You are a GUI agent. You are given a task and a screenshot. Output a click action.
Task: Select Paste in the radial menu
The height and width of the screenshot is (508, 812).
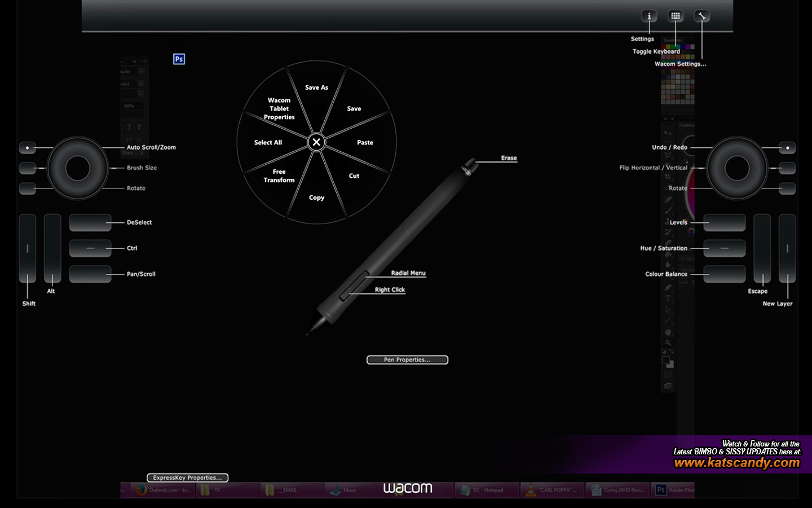click(365, 142)
